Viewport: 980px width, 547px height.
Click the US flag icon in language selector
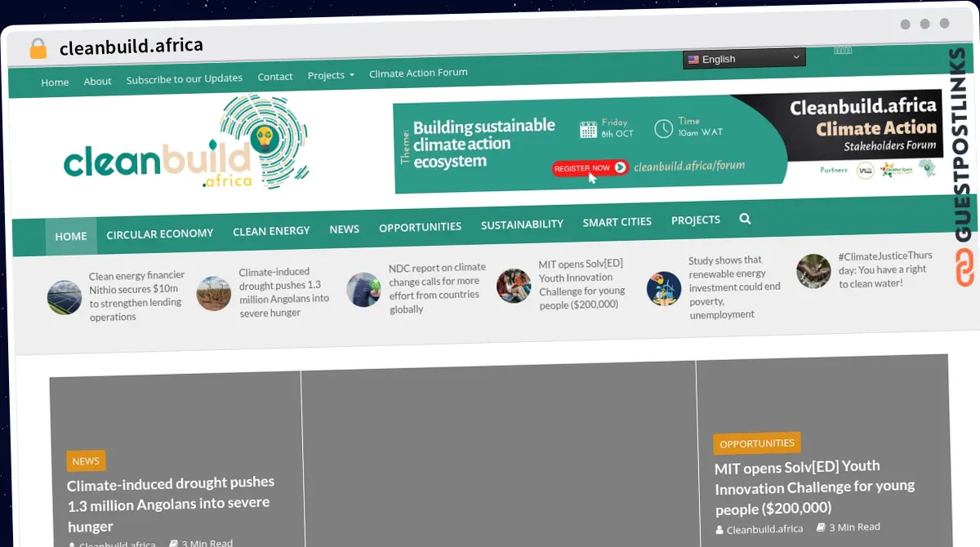click(x=694, y=59)
